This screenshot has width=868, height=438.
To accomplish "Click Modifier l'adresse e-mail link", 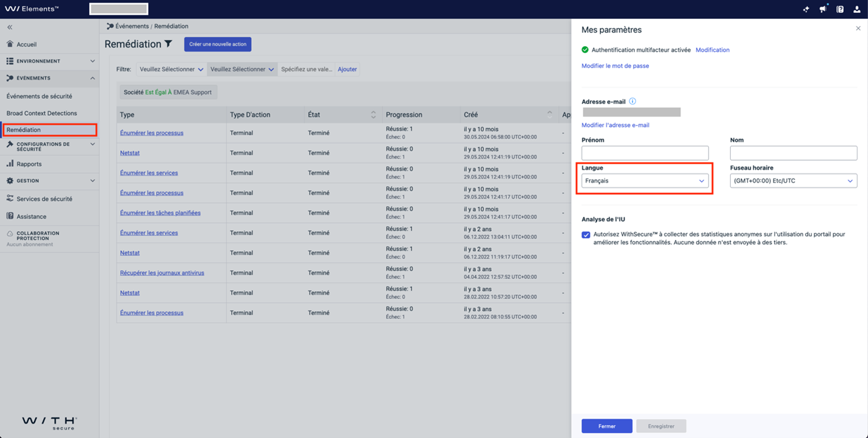I will 615,125.
